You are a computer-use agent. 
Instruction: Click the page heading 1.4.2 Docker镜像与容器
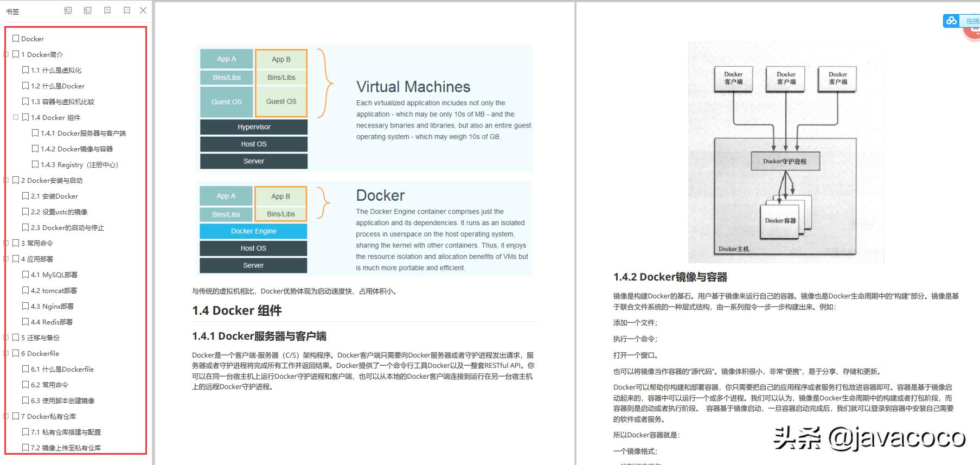tap(670, 277)
